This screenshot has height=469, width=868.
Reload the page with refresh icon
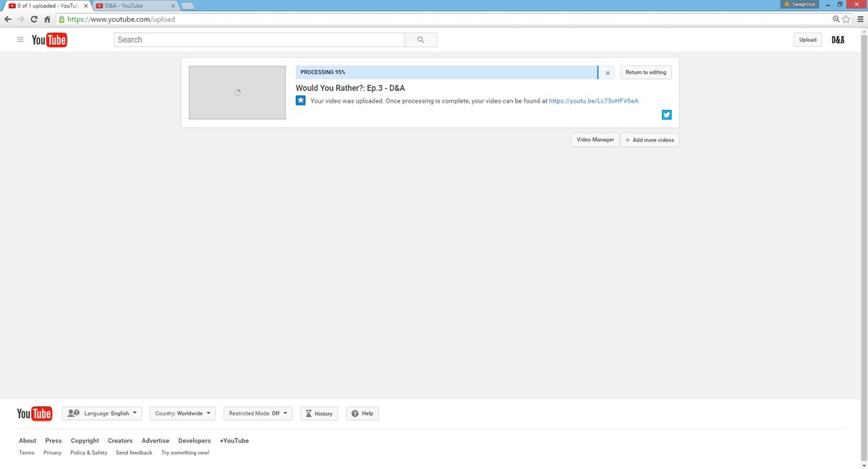click(34, 19)
